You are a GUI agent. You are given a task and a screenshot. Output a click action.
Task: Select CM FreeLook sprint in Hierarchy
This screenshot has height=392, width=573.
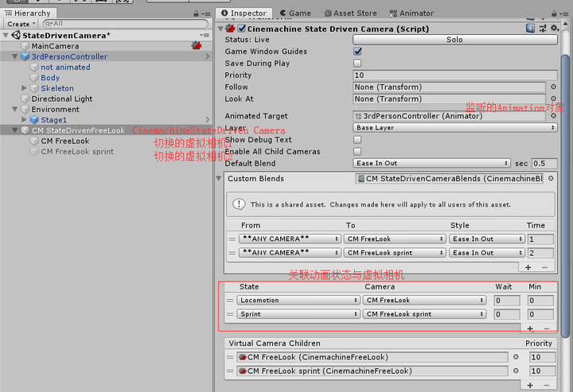point(77,151)
